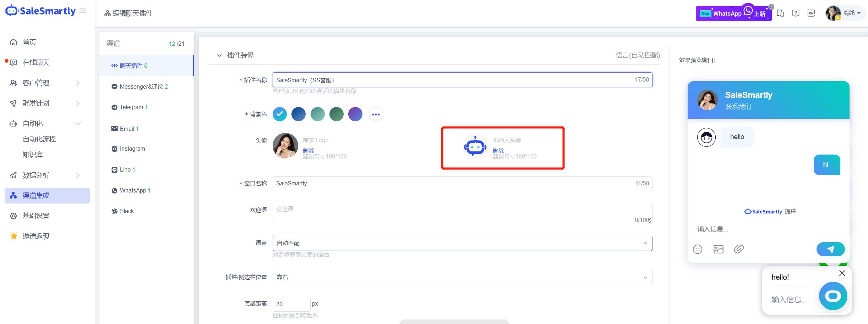Click the user avatar in top right

pos(833,13)
